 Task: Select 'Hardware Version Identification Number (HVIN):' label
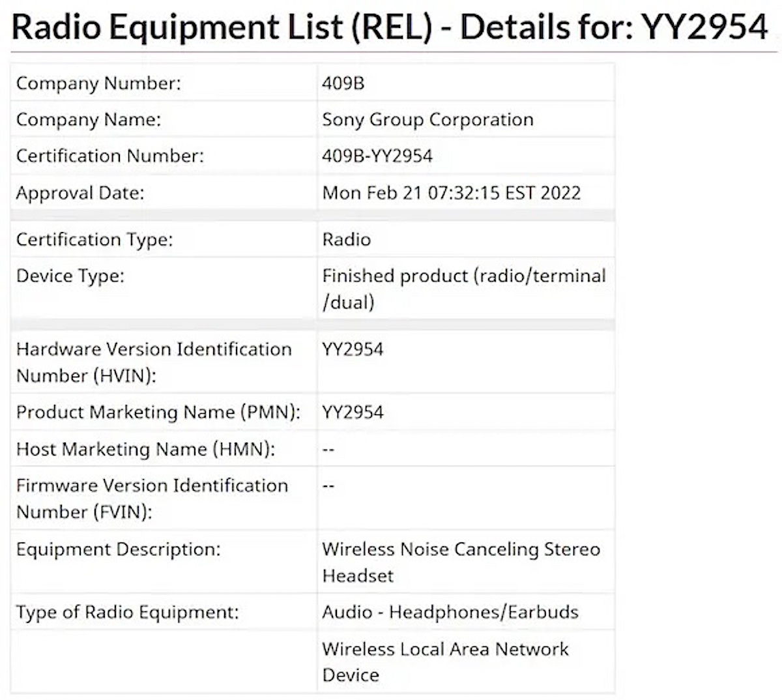[x=154, y=362]
